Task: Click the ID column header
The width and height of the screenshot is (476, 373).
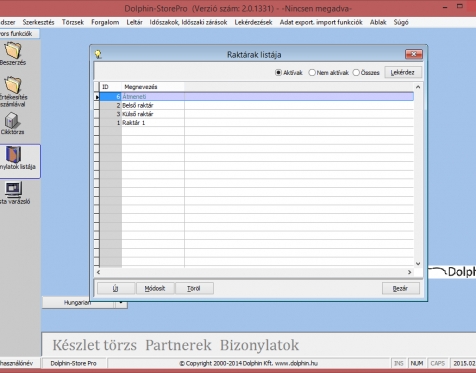Action: (110, 87)
